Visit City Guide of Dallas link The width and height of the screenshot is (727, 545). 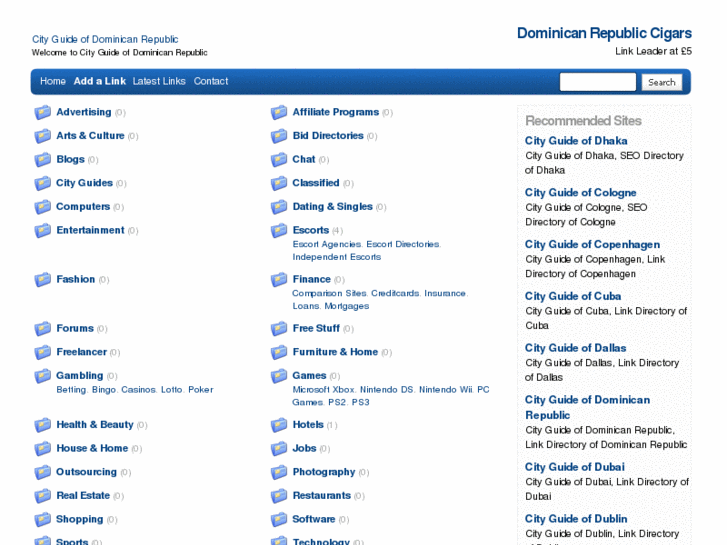coord(575,348)
